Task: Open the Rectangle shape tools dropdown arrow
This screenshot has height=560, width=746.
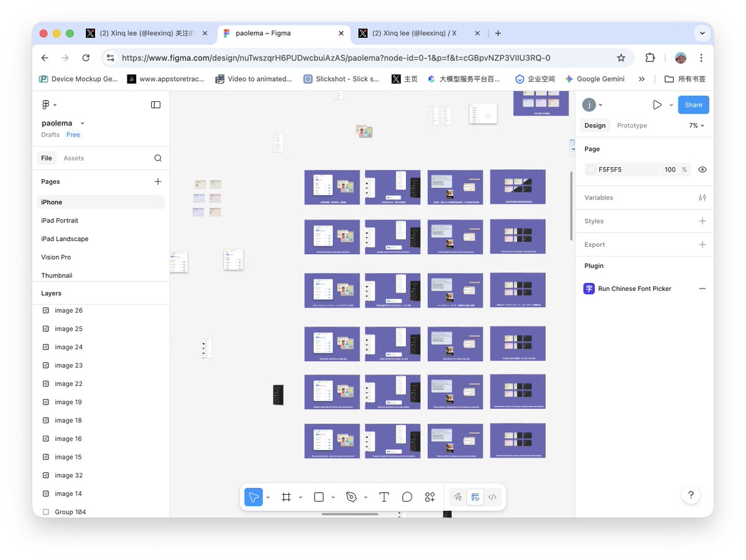Action: click(333, 497)
